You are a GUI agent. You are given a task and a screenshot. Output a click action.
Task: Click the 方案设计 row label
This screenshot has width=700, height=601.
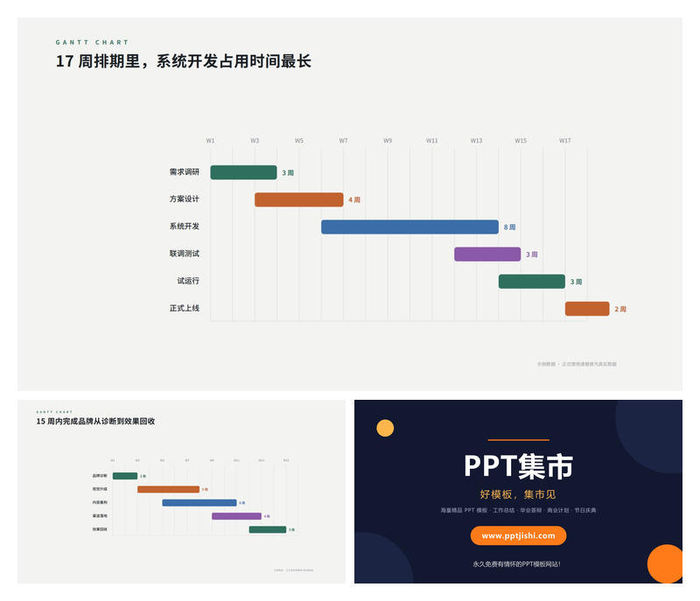coord(184,199)
